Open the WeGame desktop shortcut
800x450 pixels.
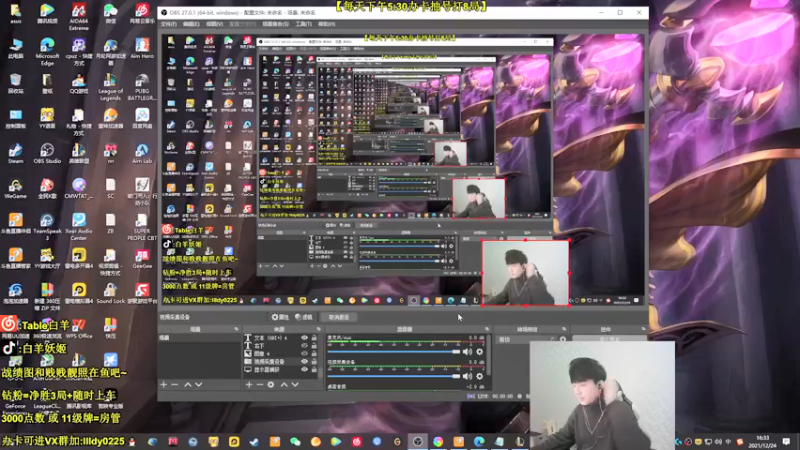15,188
